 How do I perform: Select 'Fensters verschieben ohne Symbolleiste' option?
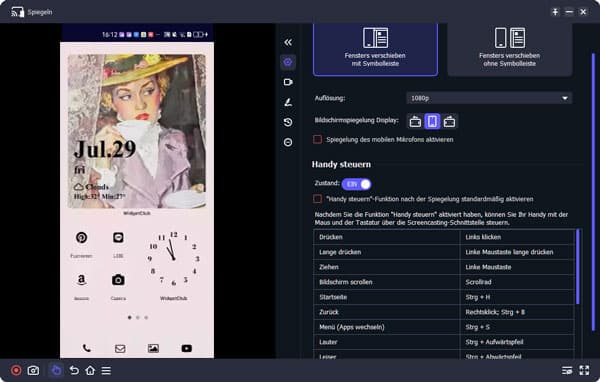pos(509,49)
